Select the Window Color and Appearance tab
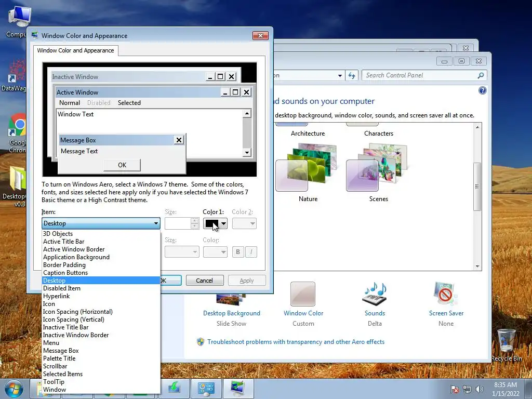532x399 pixels. pyautogui.click(x=76, y=50)
